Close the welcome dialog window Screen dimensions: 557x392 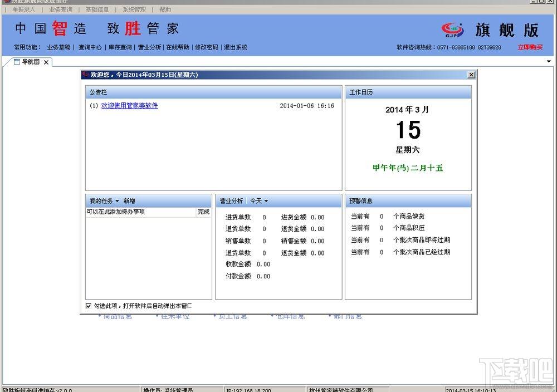tap(471, 75)
